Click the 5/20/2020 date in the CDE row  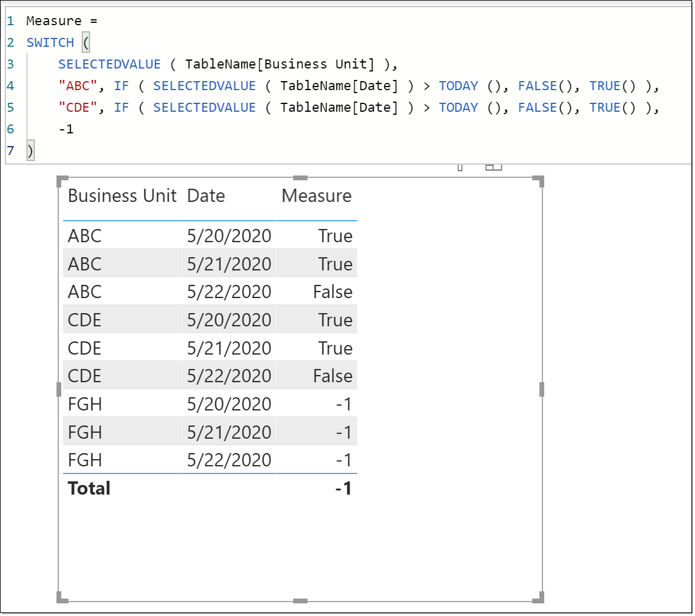point(229,320)
